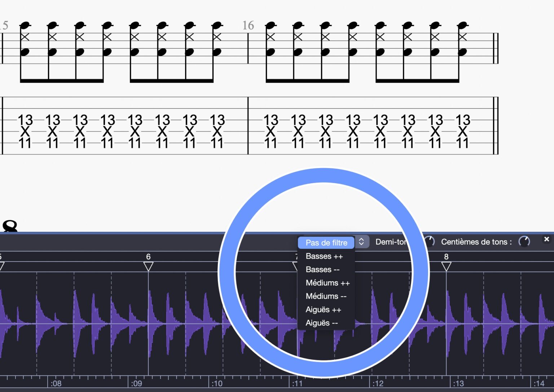
Task: Click the :10 label on the time ruler
Action: (x=217, y=383)
